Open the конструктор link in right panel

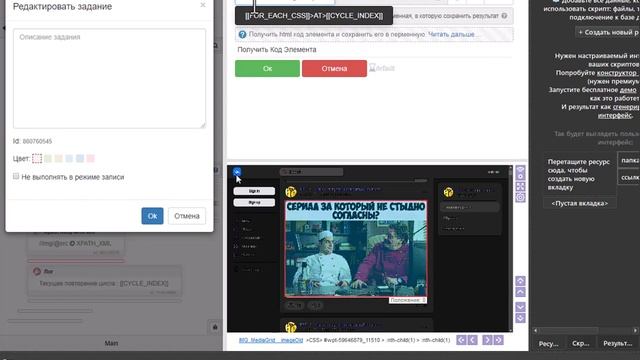pos(617,73)
